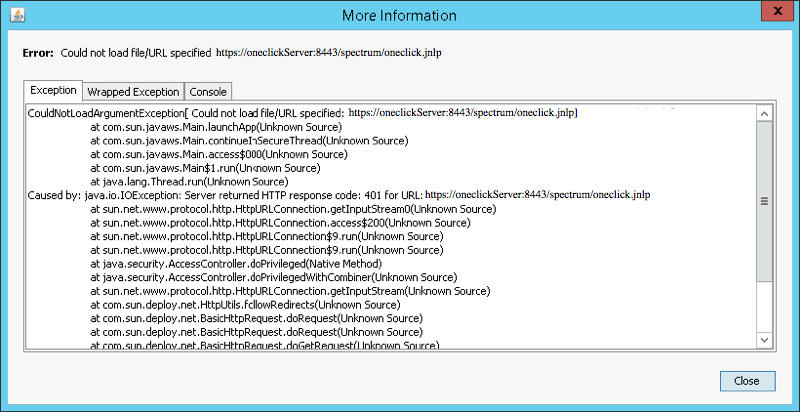Click the scrollbar down arrow
800x412 pixels.
click(765, 341)
